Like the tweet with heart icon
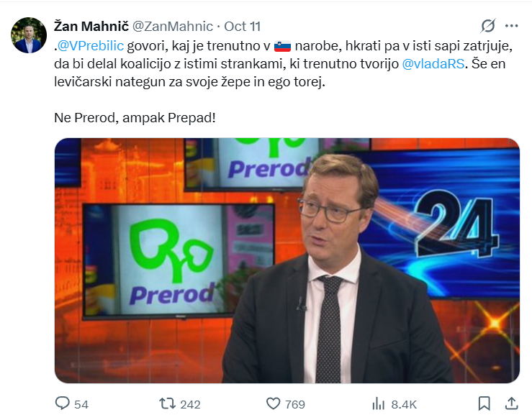This screenshot has height=420, width=532. coord(273,403)
